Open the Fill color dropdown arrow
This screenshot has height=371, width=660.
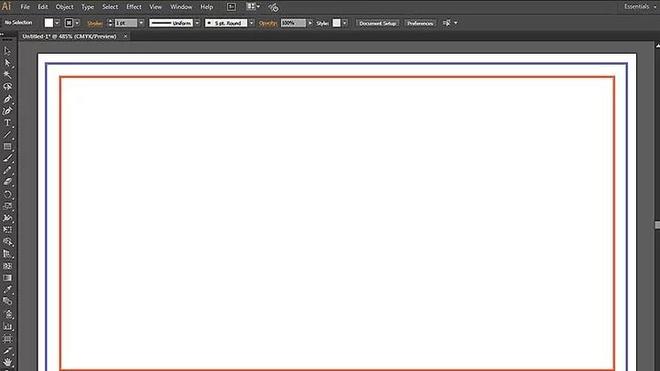coord(57,23)
